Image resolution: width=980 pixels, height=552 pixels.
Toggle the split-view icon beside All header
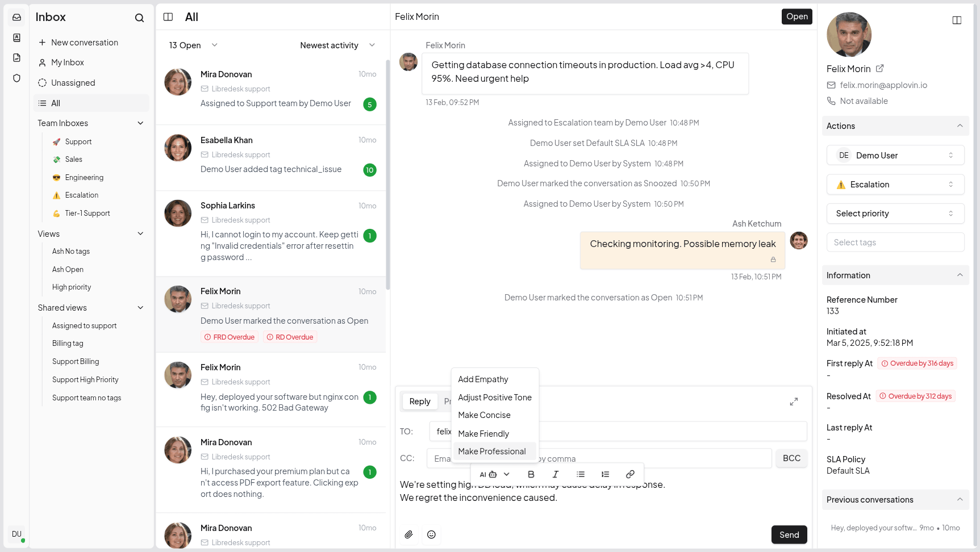[168, 16]
